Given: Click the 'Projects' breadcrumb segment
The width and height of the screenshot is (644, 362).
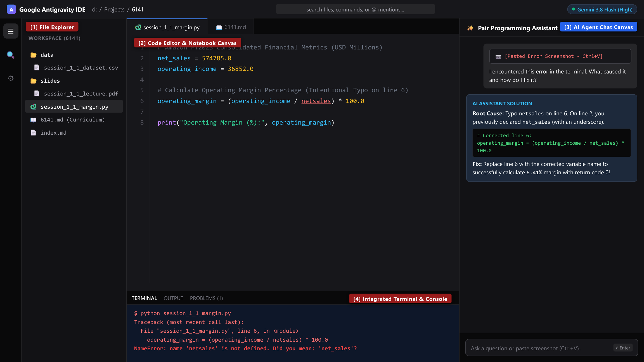Looking at the screenshot, I should 114,9.
